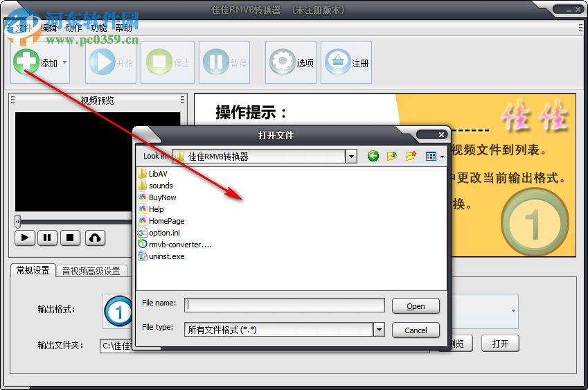Click the Stop (停止) toolbar button

tap(168, 62)
